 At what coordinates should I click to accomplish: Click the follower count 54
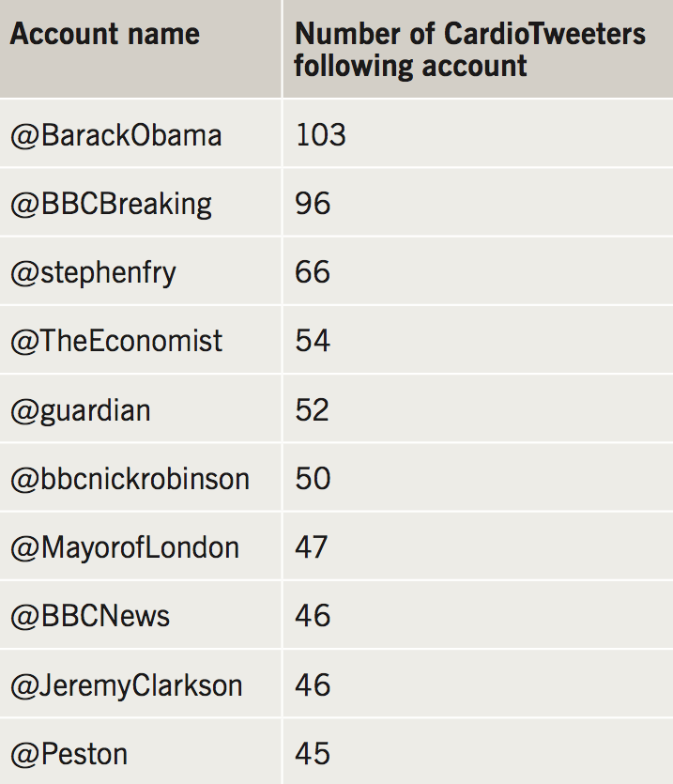point(314,341)
